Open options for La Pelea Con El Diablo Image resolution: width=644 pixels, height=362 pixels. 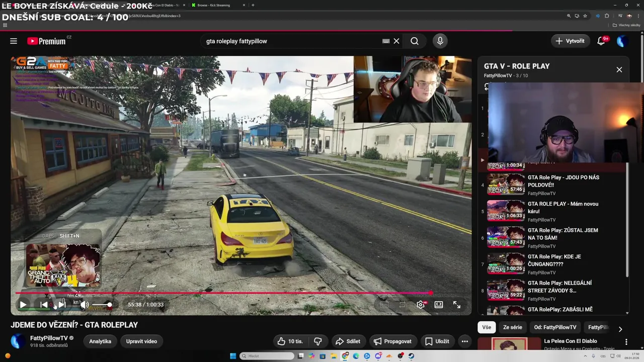click(x=626, y=342)
